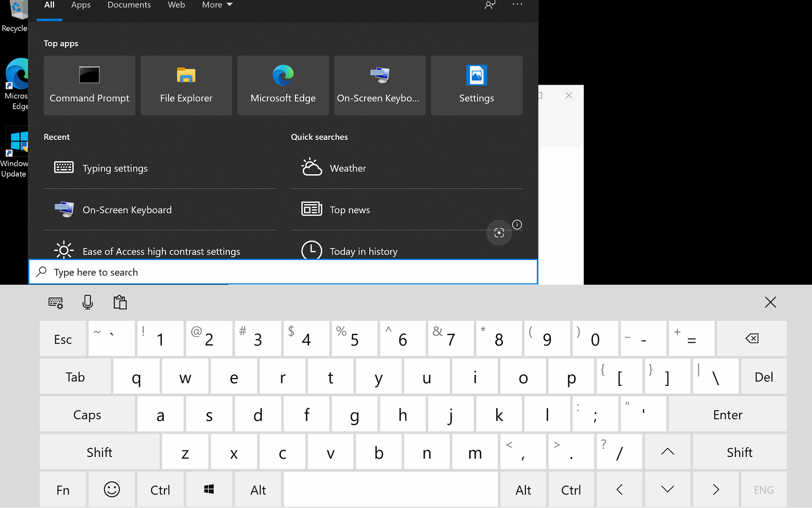Toggle the right Alt key
812x508 pixels.
(x=523, y=490)
